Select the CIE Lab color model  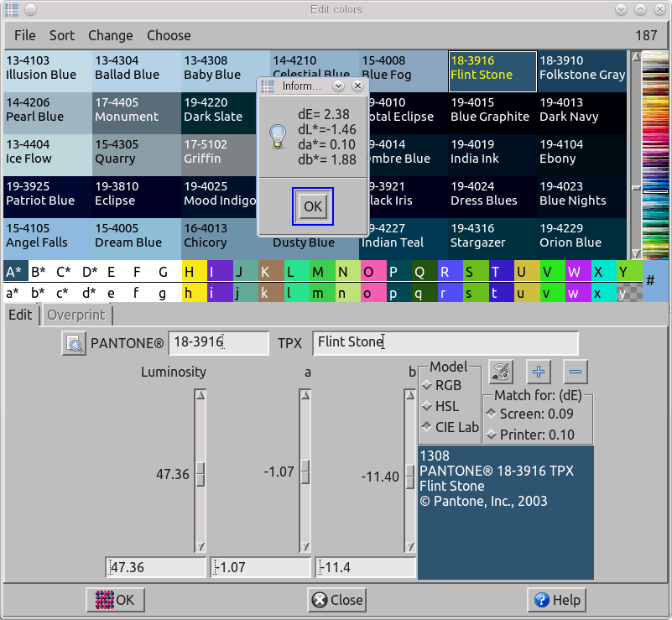(450, 427)
